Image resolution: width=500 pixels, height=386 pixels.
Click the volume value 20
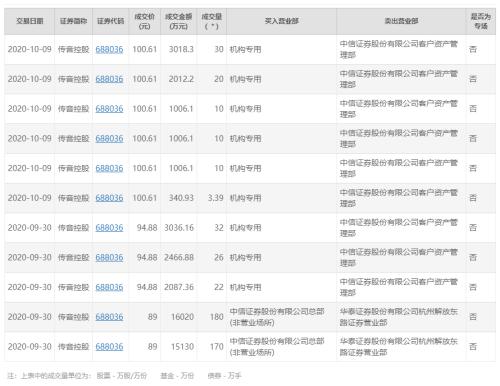[219, 79]
